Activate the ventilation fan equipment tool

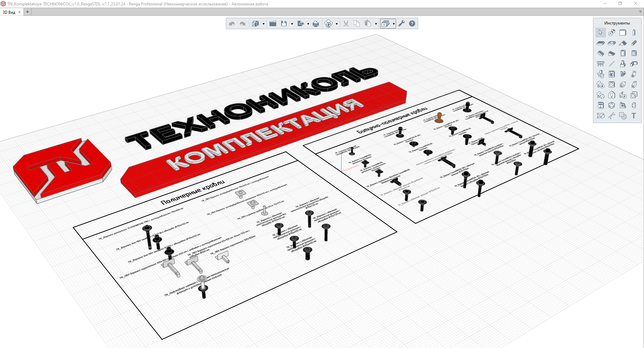coord(612,84)
